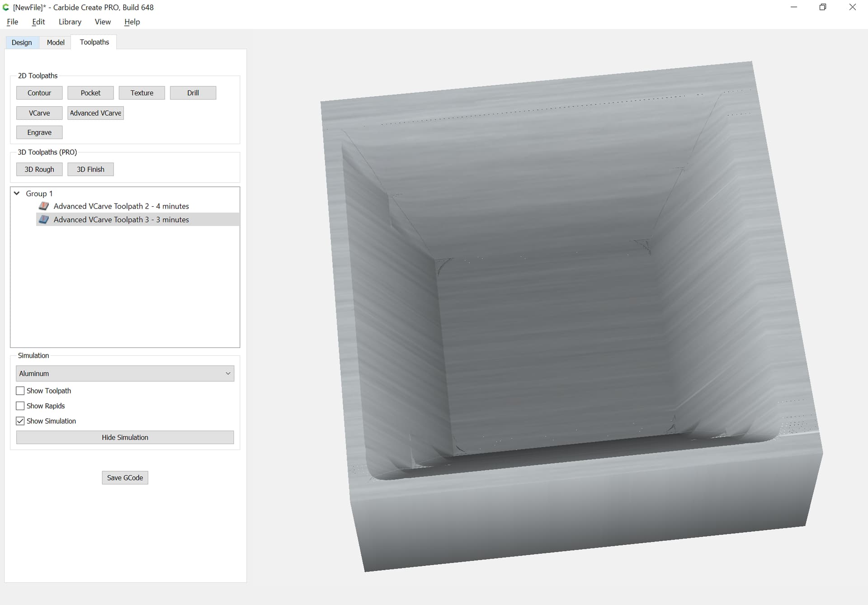The height and width of the screenshot is (605, 868).
Task: Open the View menu
Action: coord(103,22)
